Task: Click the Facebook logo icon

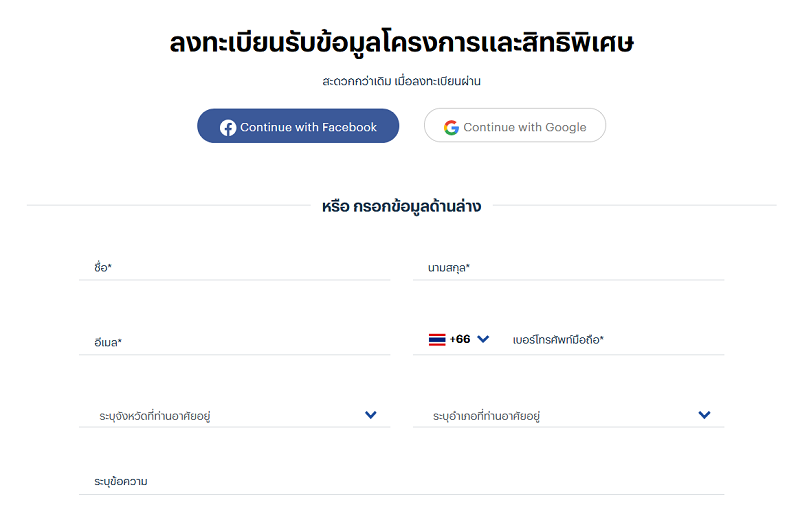Action: (x=228, y=128)
